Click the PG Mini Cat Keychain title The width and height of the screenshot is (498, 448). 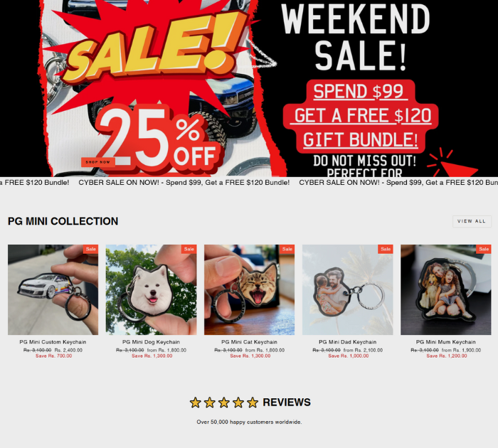[249, 342]
